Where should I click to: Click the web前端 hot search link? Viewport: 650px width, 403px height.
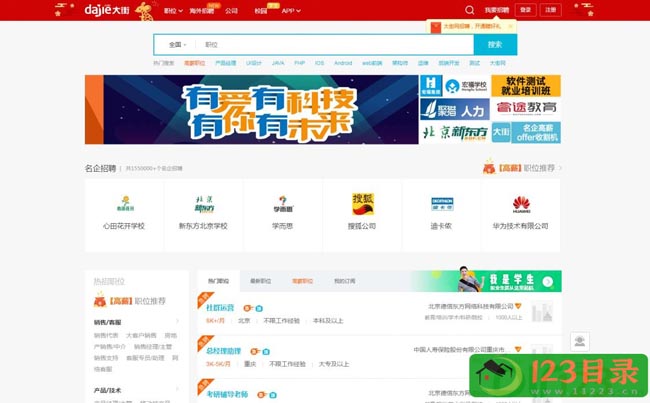pyautogui.click(x=372, y=63)
